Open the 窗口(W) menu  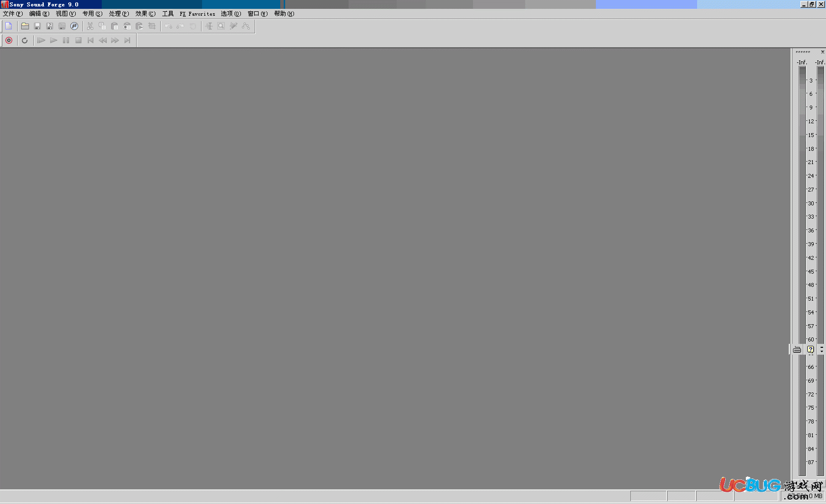pos(258,14)
